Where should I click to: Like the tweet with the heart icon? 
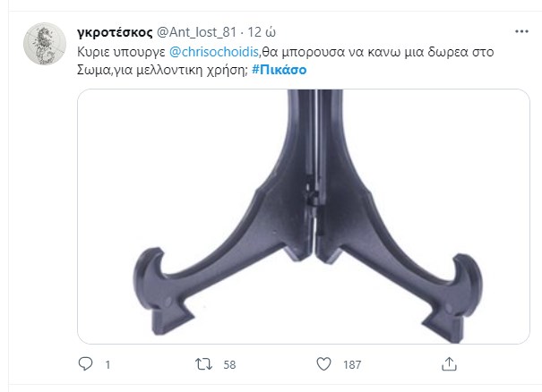(323, 364)
